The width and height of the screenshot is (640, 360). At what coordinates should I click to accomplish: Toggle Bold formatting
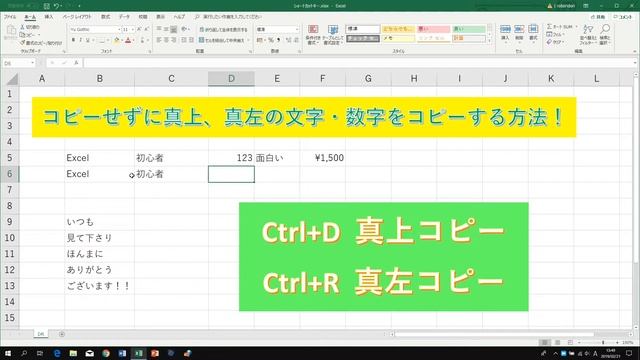73,40
